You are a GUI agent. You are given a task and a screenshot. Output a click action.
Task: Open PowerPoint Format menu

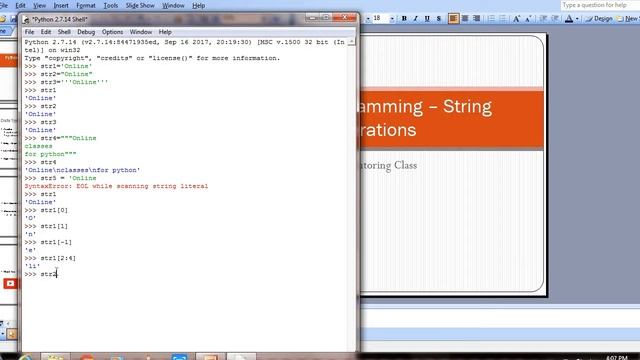point(86,5)
